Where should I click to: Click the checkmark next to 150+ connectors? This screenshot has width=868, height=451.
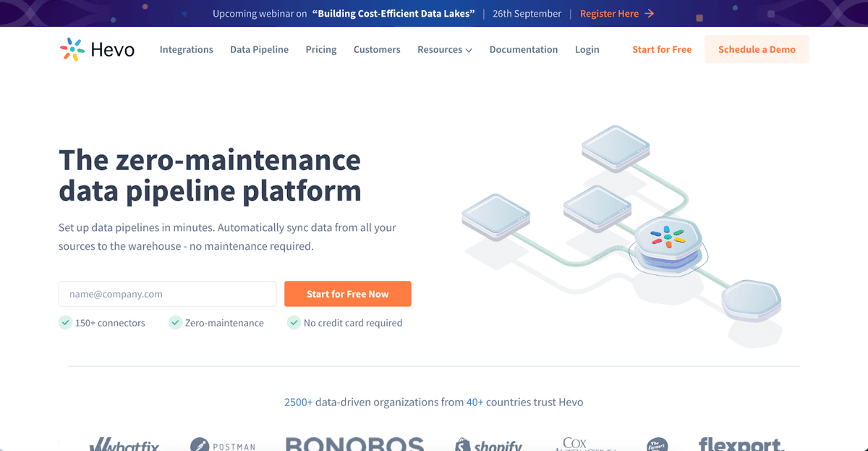[65, 323]
